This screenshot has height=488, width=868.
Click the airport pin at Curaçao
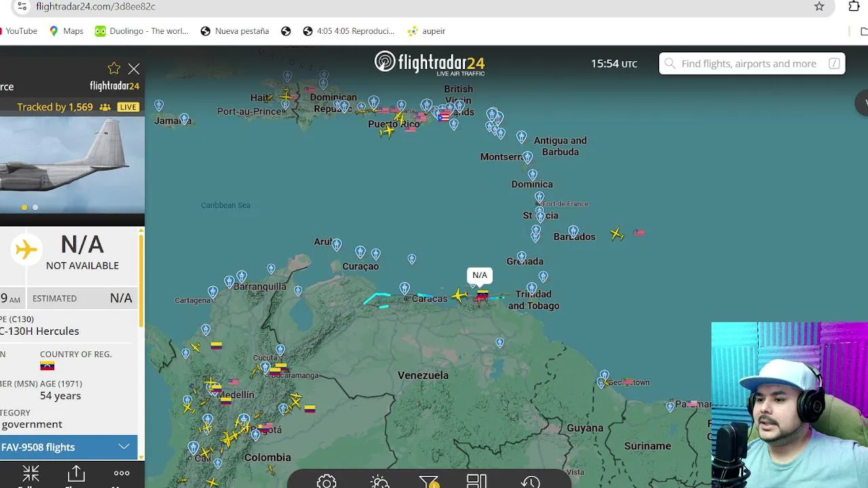[x=360, y=252]
